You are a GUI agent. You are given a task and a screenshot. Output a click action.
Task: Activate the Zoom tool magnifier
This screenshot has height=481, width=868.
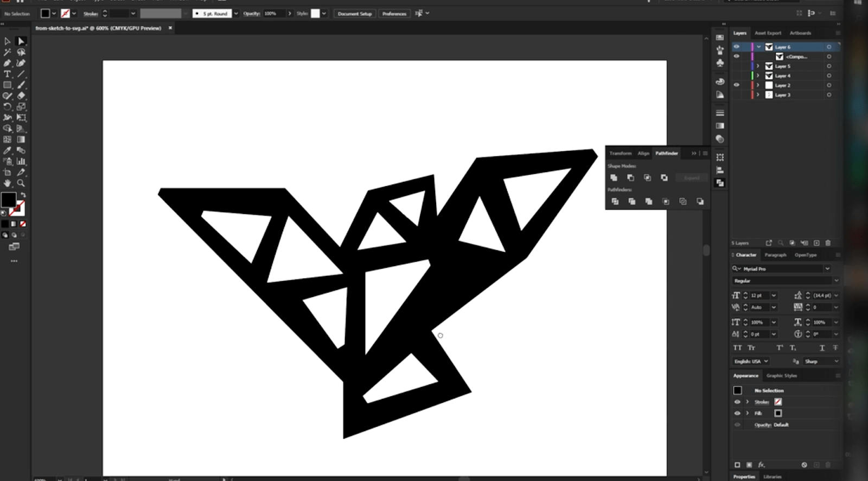(21, 183)
